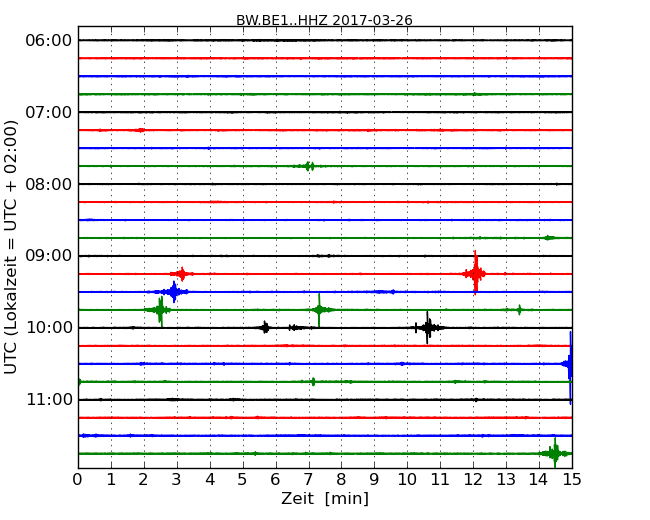Click x-axis tick label 15

[x=572, y=480]
